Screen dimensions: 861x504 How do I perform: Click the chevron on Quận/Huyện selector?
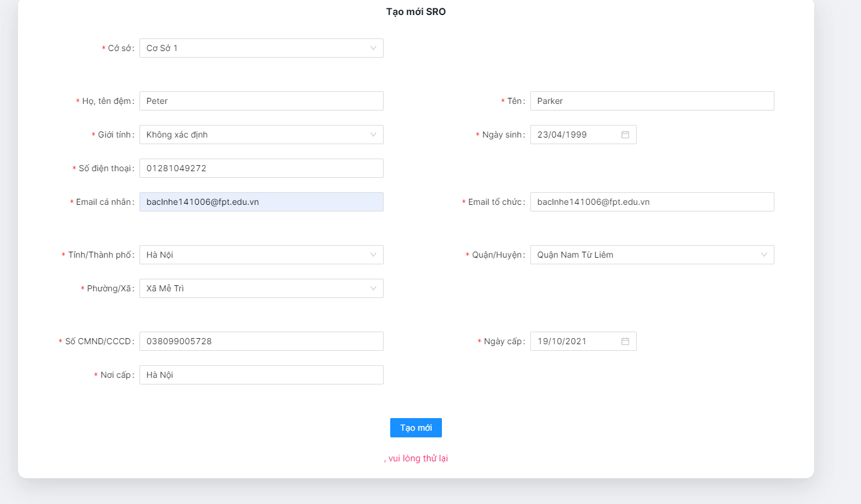(x=764, y=254)
